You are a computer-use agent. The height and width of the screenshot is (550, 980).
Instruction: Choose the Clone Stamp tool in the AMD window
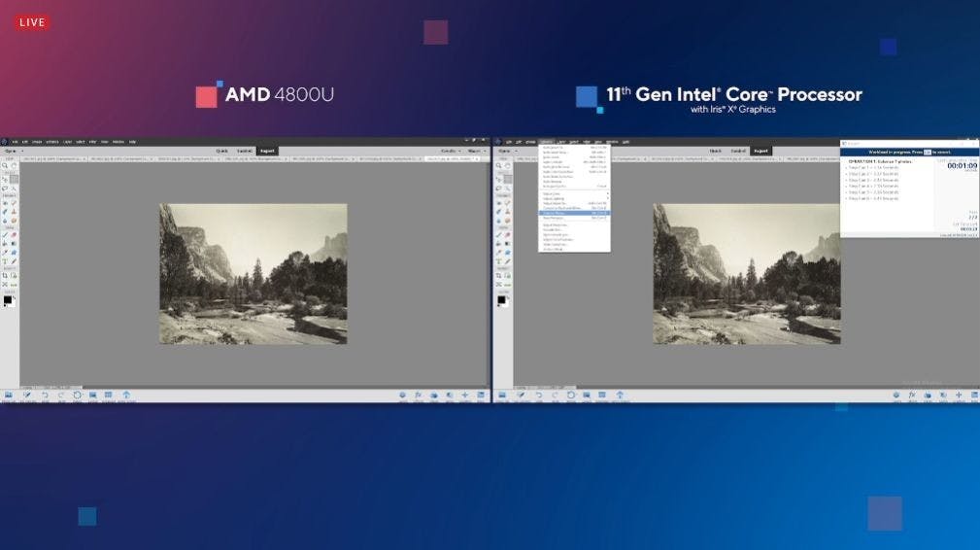tap(14, 211)
